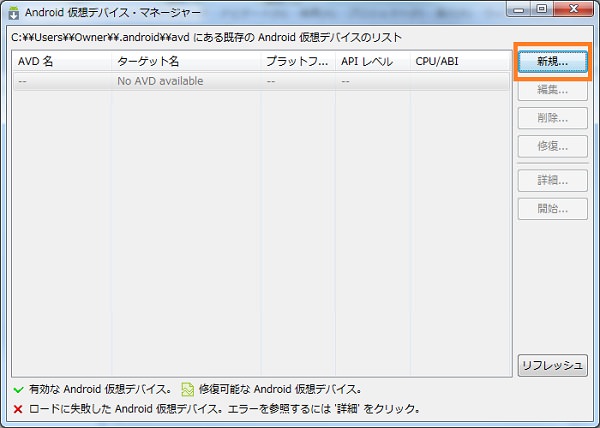Click the Android title bar icon
Image resolution: width=600 pixels, height=428 pixels.
(x=14, y=13)
